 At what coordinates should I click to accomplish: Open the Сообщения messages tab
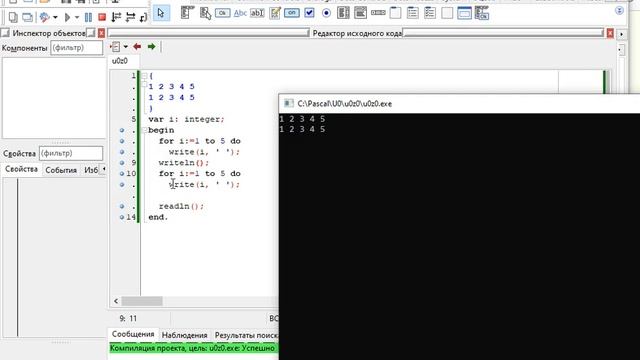coord(133,334)
